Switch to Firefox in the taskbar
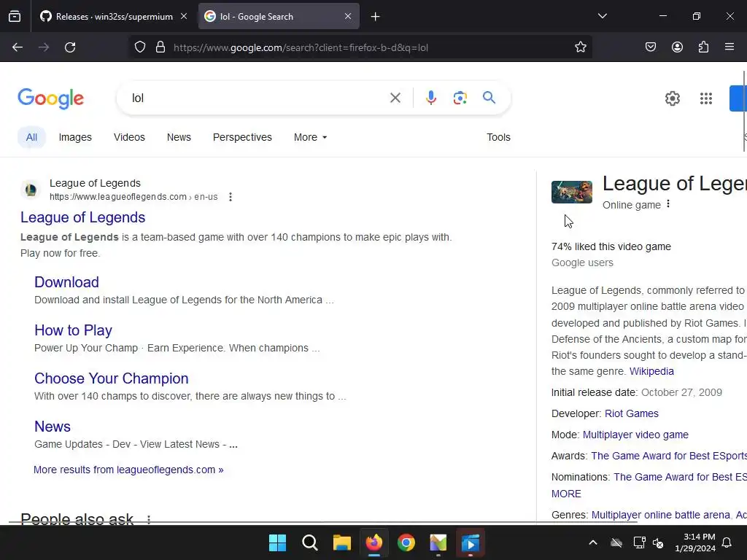Viewport: 747px width, 560px height. pos(374,542)
